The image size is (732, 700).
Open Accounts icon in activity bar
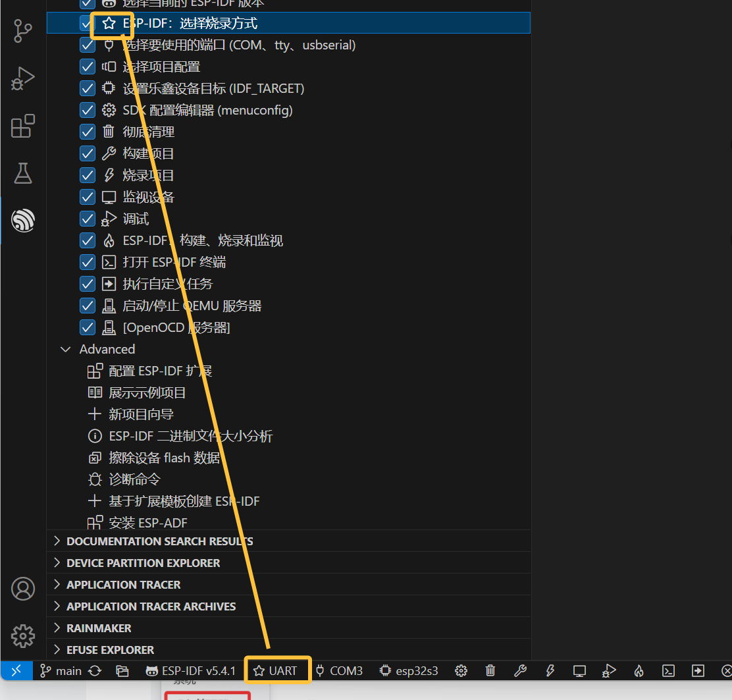tap(22, 589)
